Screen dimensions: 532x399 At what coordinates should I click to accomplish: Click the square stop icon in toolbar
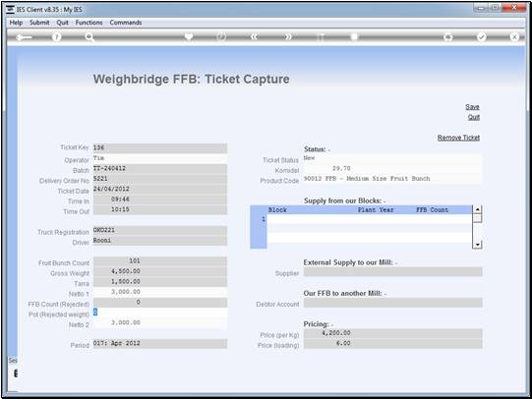(x=354, y=36)
